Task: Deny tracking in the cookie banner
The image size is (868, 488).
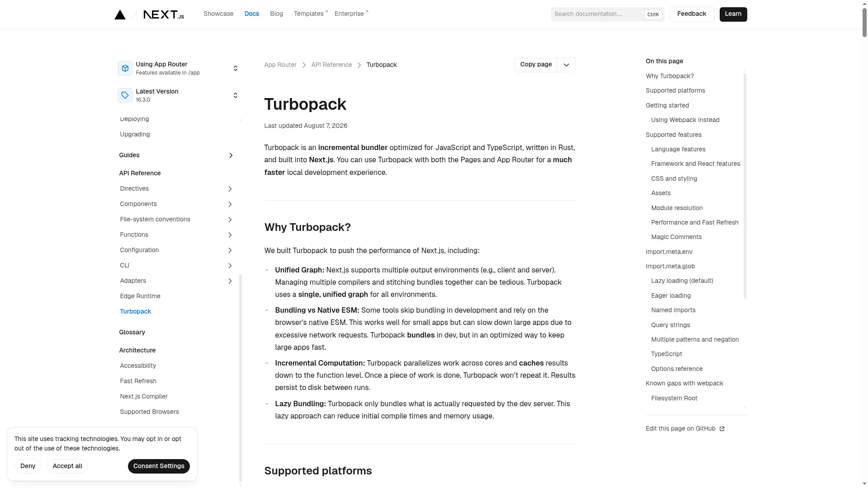Action: tap(28, 466)
